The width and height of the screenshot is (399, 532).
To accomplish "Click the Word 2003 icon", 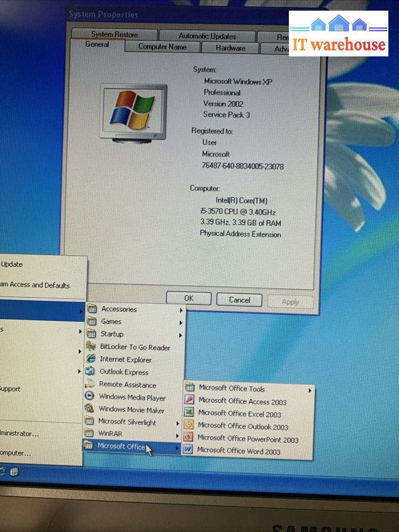I will pyautogui.click(x=188, y=449).
